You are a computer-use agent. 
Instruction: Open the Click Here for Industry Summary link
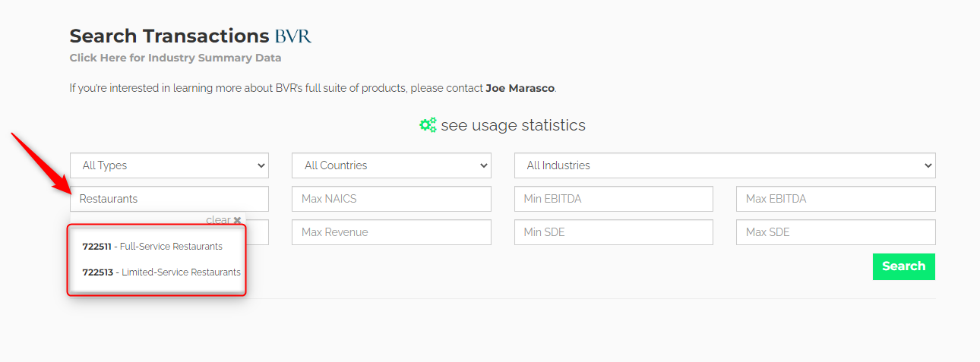pyautogui.click(x=175, y=58)
